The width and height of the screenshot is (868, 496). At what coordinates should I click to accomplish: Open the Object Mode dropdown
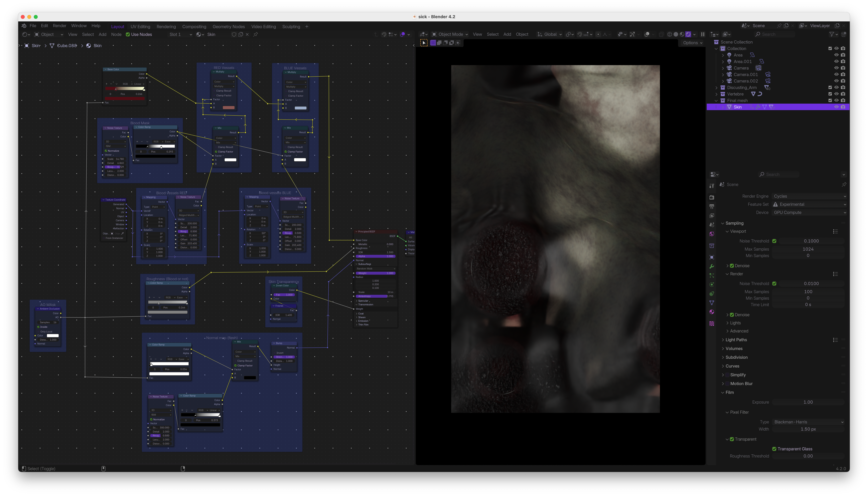coord(450,34)
